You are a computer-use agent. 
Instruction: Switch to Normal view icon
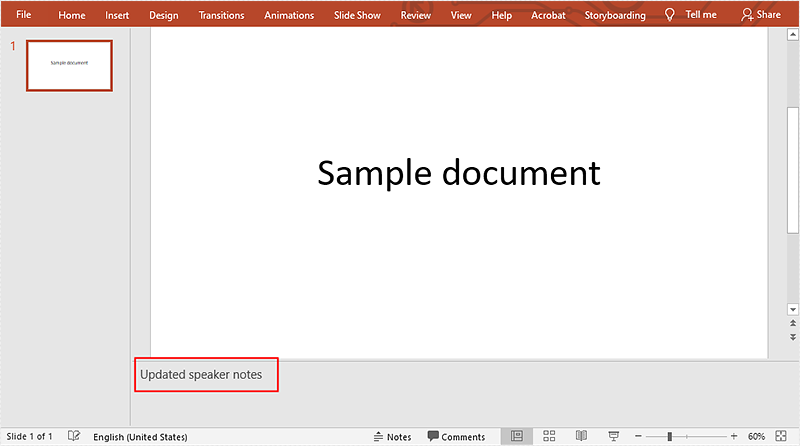point(517,436)
